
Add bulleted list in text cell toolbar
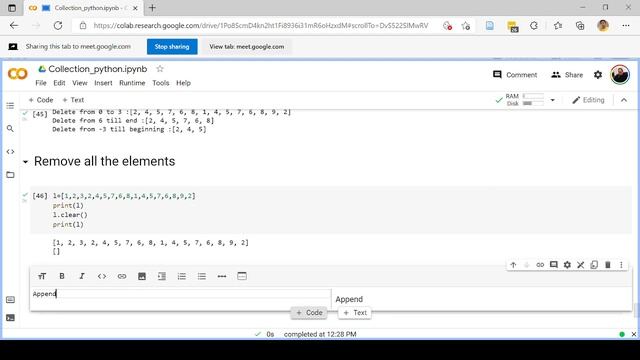point(202,276)
